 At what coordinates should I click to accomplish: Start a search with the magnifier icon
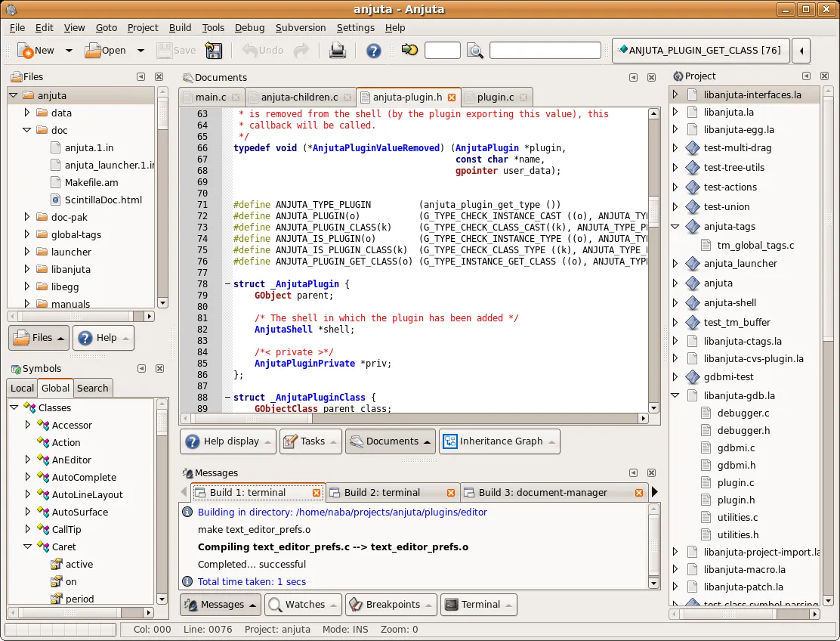pyautogui.click(x=474, y=50)
